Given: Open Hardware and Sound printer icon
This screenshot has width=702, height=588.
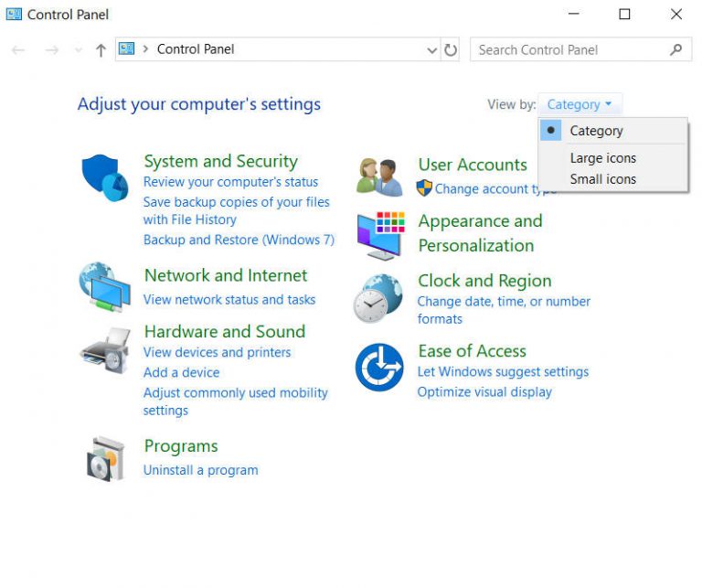Looking at the screenshot, I should [x=105, y=350].
